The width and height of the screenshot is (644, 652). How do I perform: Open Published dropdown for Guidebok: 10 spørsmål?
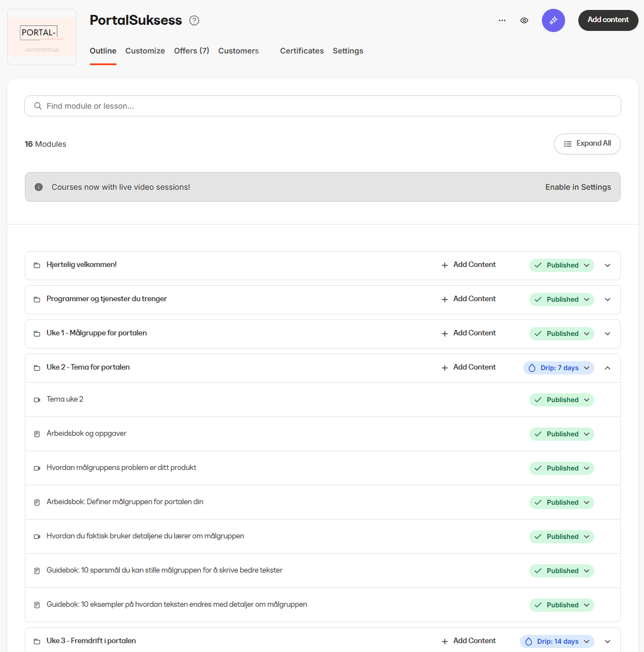(x=562, y=571)
